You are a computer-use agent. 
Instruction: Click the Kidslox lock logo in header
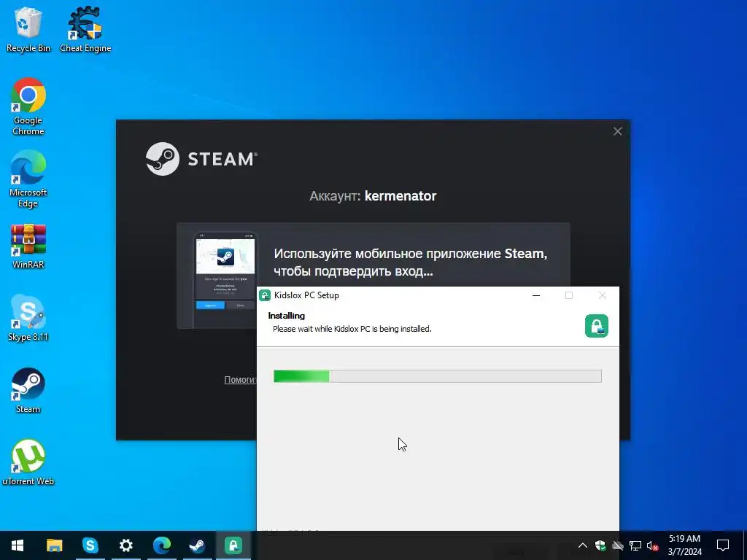pyautogui.click(x=597, y=326)
